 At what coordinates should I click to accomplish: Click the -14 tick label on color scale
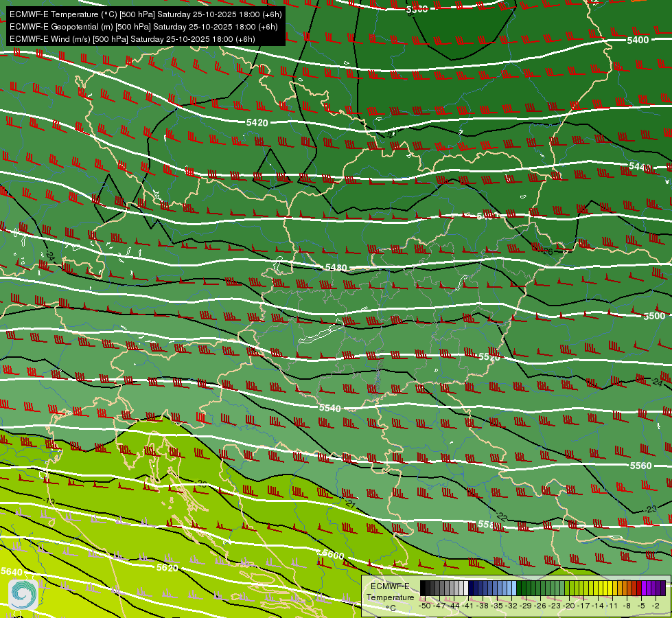pos(598,606)
